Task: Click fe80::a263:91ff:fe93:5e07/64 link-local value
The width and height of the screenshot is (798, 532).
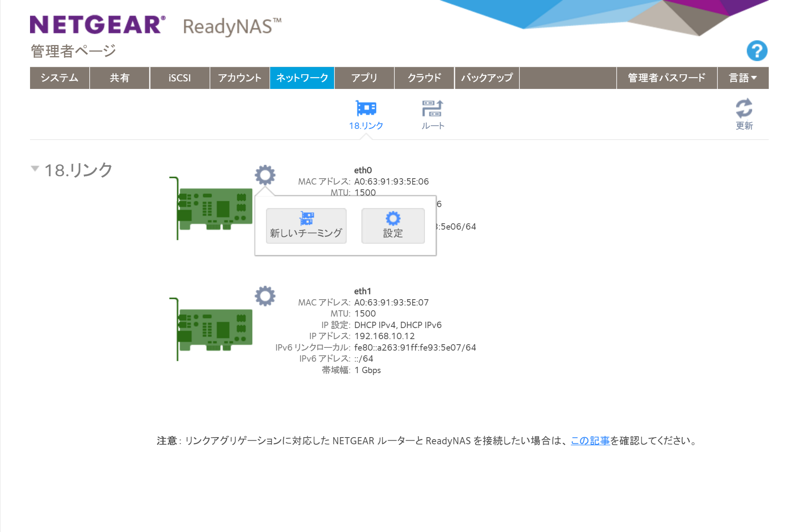Action: point(415,347)
